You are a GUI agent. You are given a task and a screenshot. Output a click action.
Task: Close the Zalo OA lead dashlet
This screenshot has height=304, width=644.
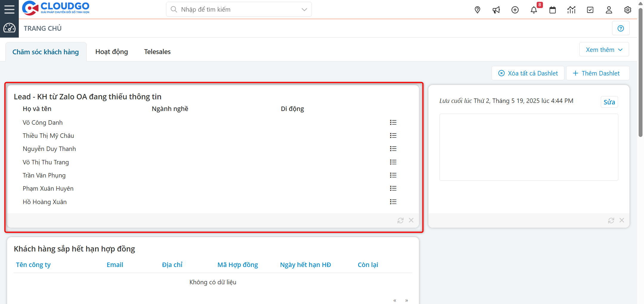[411, 220]
